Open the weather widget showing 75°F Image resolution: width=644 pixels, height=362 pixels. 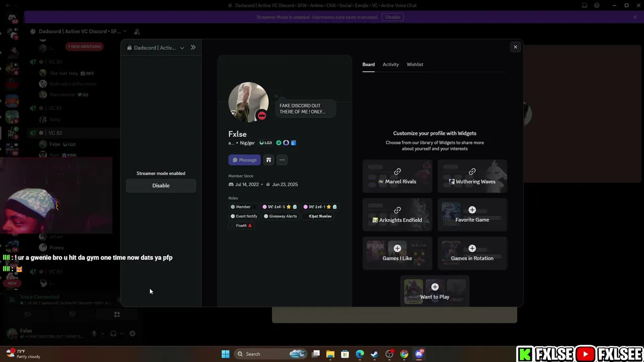point(23,354)
